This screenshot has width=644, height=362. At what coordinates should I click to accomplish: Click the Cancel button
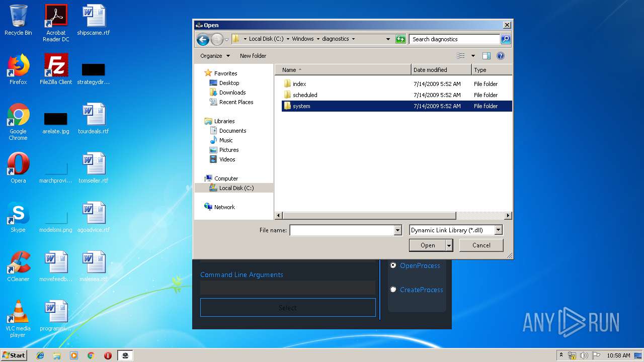pos(481,245)
